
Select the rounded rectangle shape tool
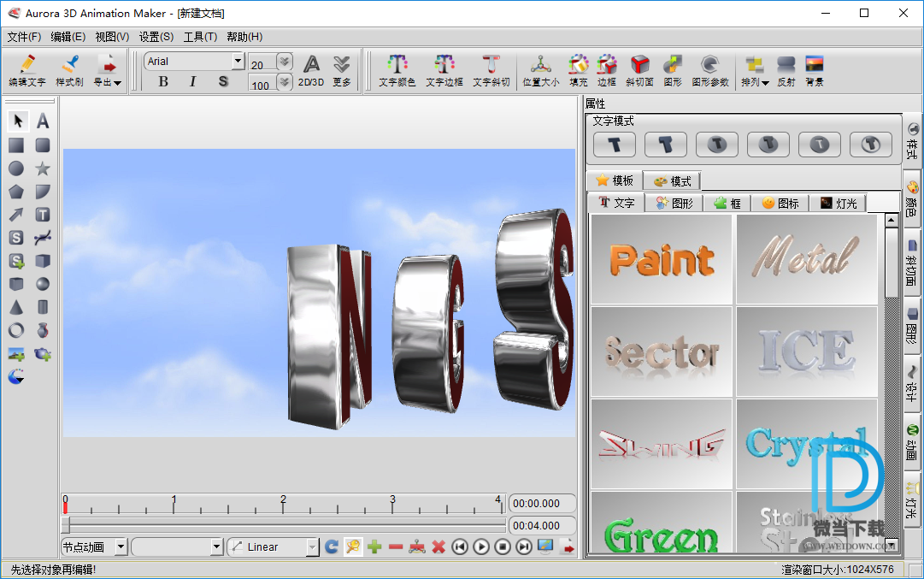(43, 145)
